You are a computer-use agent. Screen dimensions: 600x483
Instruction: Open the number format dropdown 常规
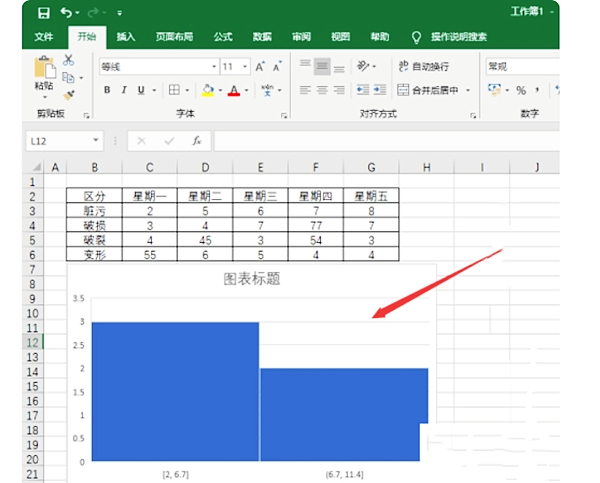520,67
